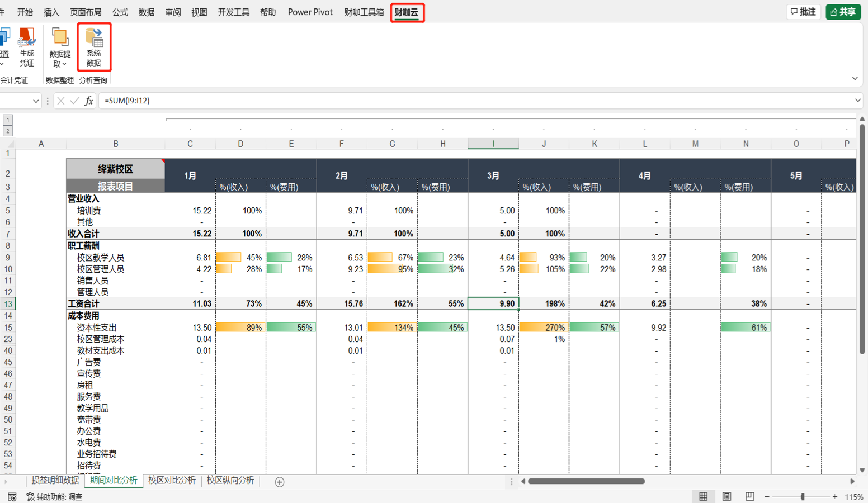Image resolution: width=868 pixels, height=503 pixels.
Task: Click the 生成凭证 voucher icon
Action: (x=27, y=47)
